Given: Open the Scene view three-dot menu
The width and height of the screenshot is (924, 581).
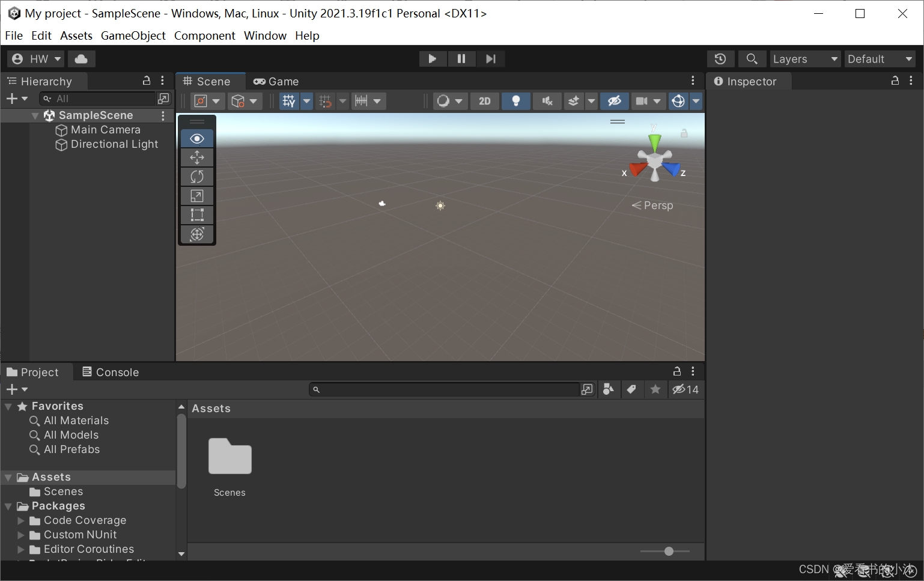Looking at the screenshot, I should coord(693,81).
